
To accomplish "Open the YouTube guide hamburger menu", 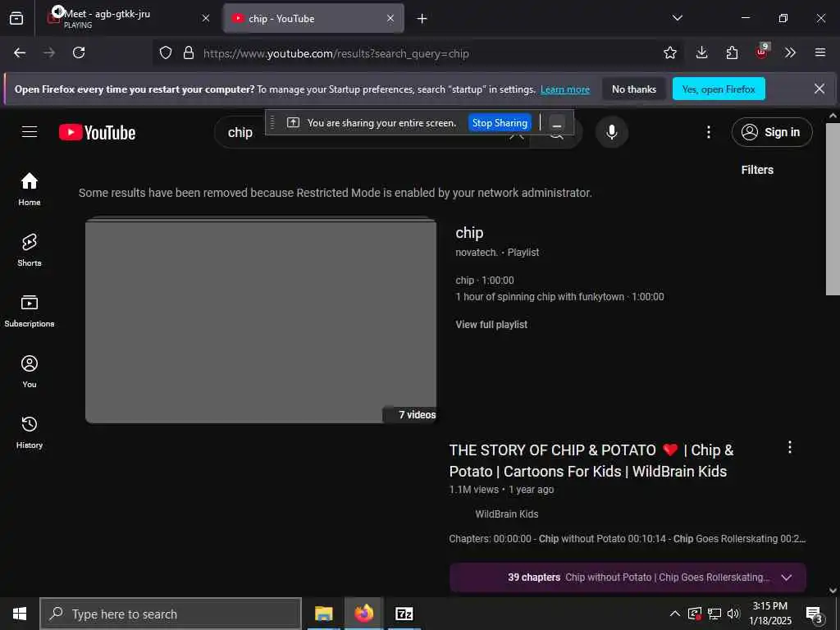I will (x=30, y=132).
